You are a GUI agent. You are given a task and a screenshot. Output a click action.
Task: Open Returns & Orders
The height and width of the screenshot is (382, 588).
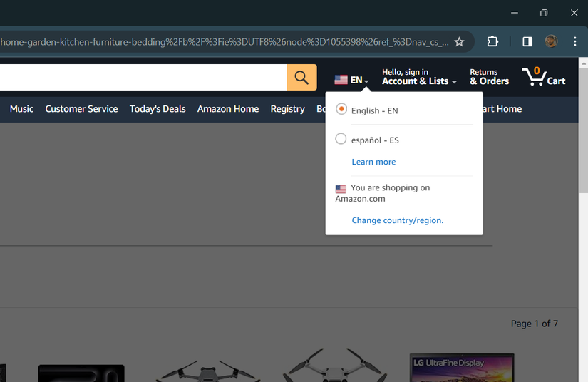(489, 77)
